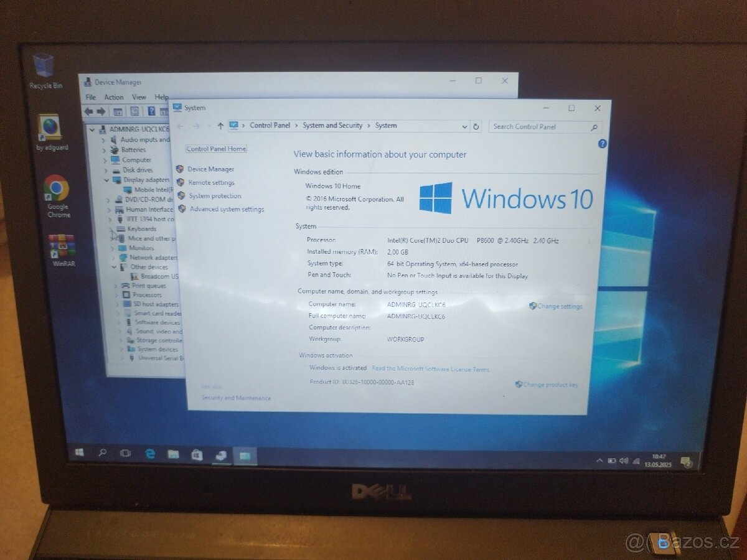This screenshot has height=560, width=747.
Task: Open the address bar dropdown in System window
Action: 465,126
